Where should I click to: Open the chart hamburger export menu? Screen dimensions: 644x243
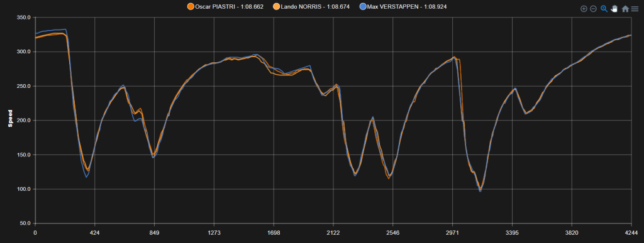click(635, 9)
